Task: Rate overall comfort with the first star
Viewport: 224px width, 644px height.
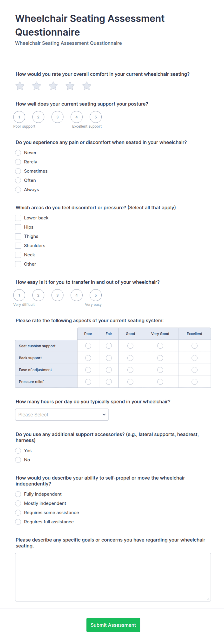Action: pyautogui.click(x=20, y=86)
